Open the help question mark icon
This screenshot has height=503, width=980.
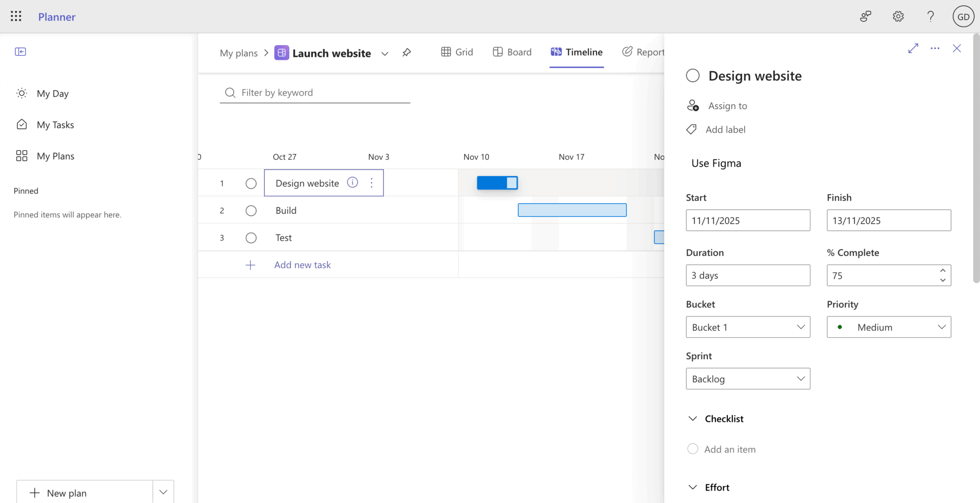pos(930,17)
